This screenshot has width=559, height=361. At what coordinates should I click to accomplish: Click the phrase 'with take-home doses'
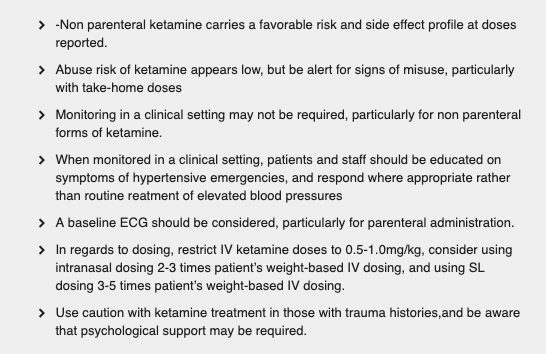(x=119, y=88)
